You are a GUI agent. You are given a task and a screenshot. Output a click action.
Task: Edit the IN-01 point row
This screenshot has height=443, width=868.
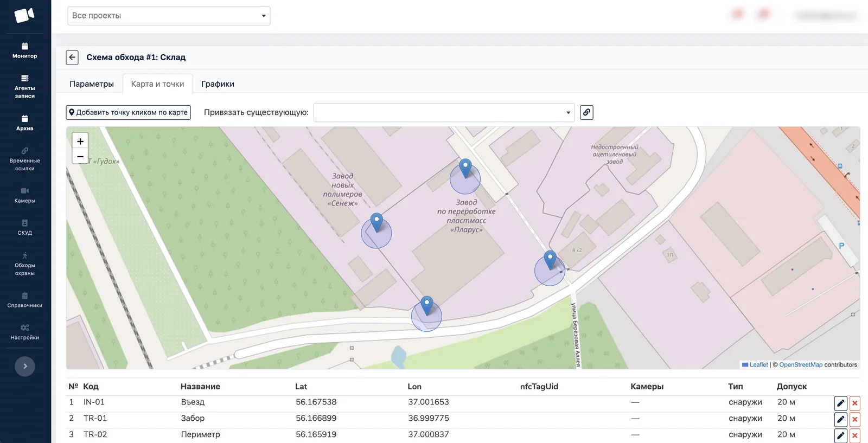coord(840,403)
